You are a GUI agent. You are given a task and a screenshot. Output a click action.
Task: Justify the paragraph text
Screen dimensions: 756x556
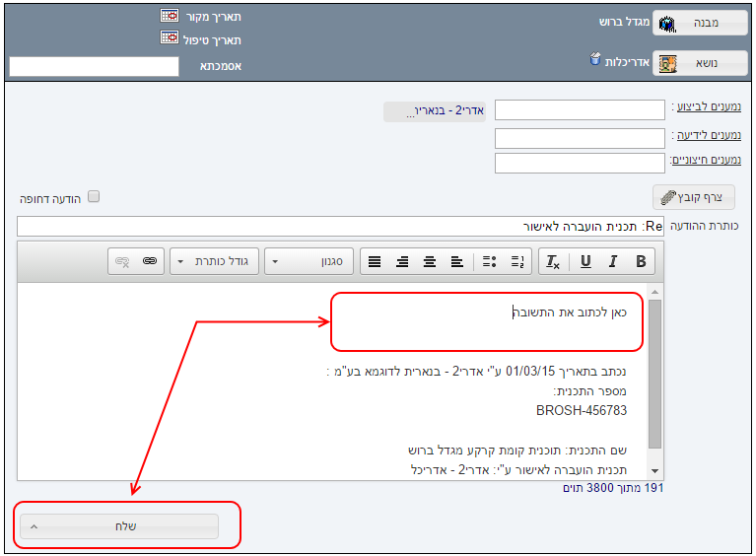(374, 261)
